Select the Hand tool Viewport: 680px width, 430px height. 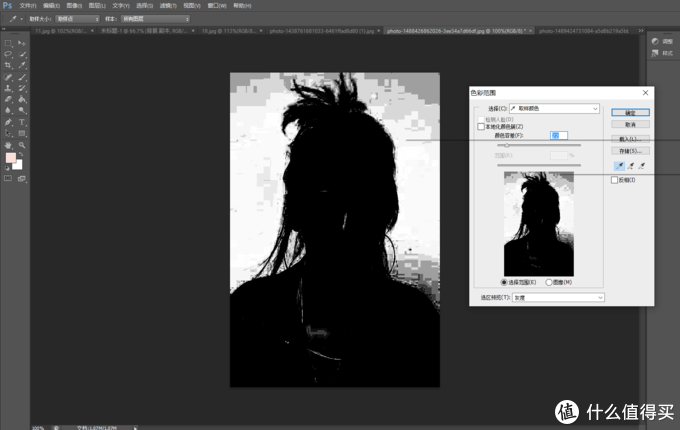coord(8,145)
